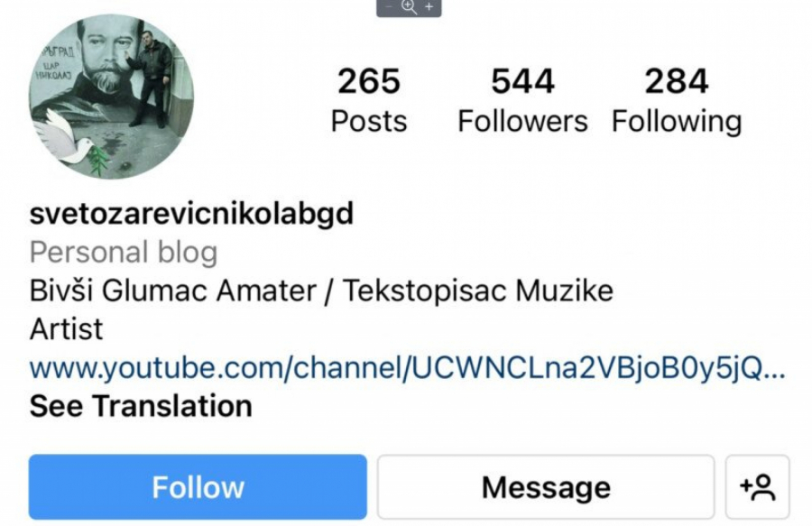
Task: Open the 284 Following list
Action: point(677,100)
